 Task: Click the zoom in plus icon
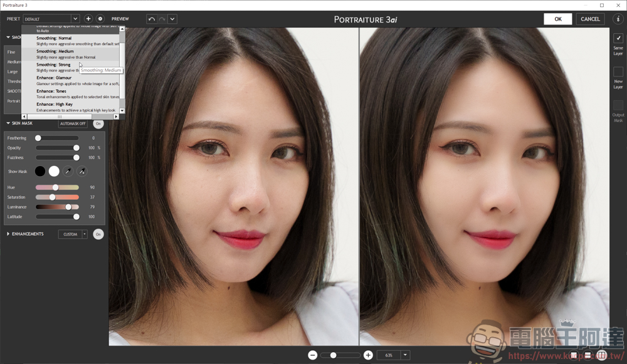click(368, 355)
